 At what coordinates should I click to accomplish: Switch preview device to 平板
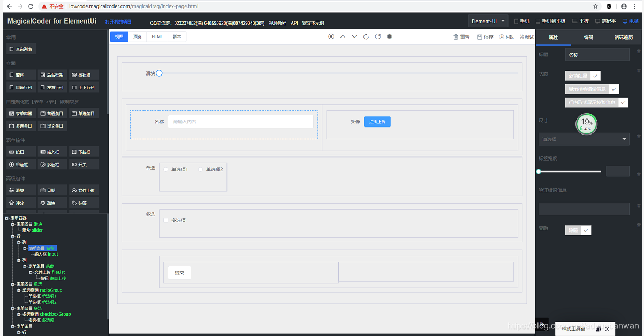click(x=580, y=21)
